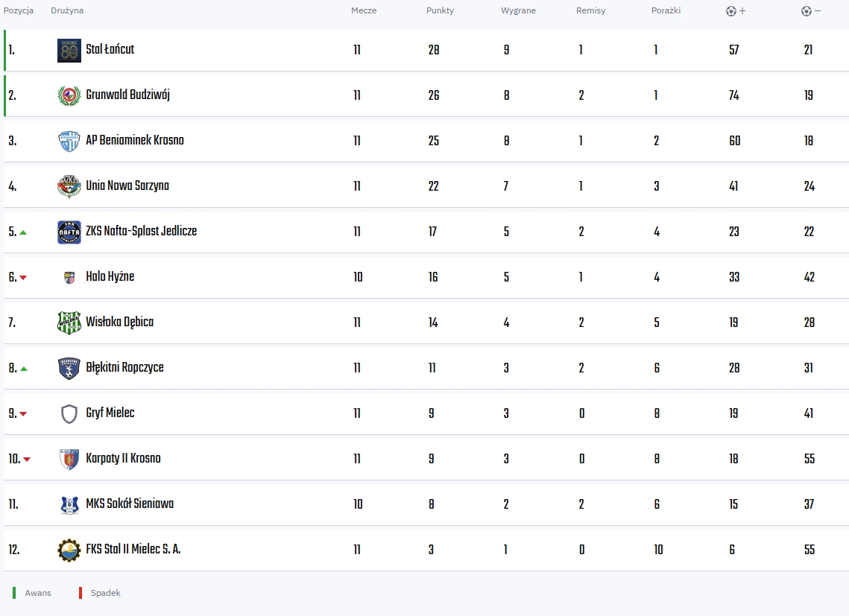This screenshot has height=616, width=849.
Task: Click the Wygrane column header
Action: click(x=518, y=11)
